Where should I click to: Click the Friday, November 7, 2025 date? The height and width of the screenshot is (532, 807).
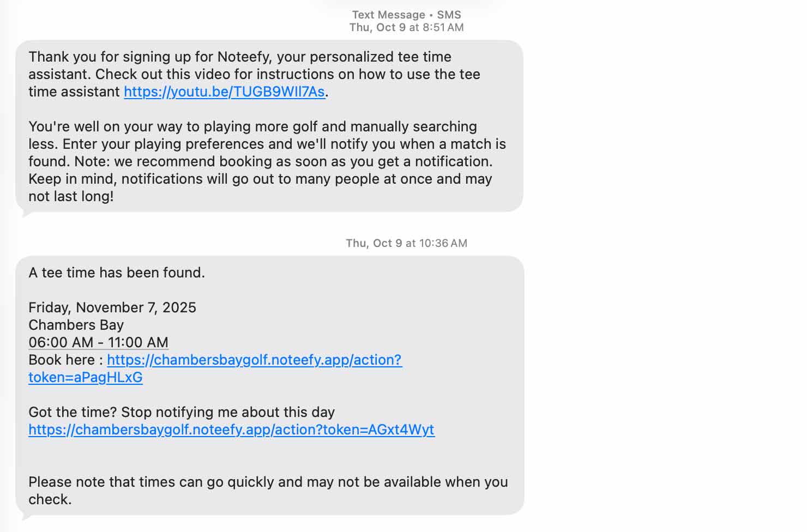coord(112,307)
